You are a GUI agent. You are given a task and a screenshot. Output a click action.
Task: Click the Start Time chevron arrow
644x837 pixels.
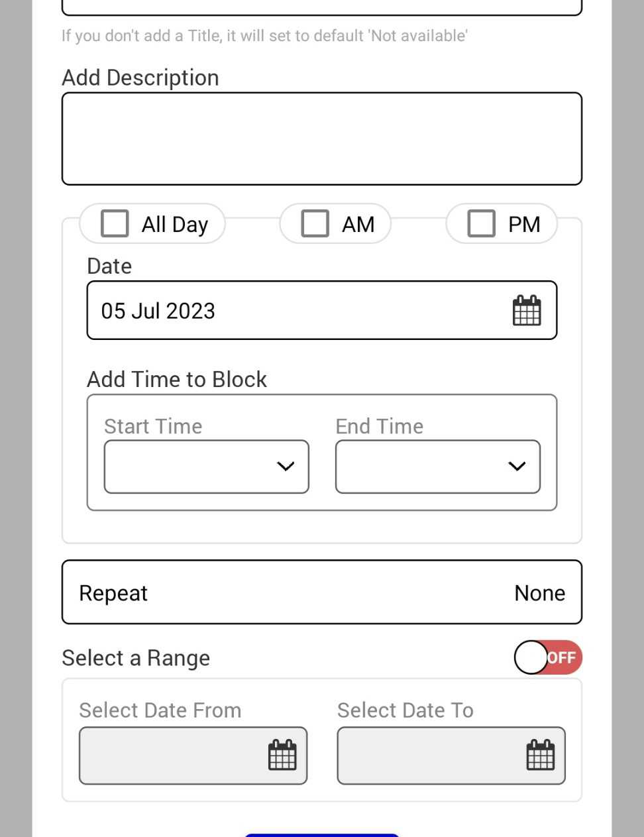(x=286, y=467)
